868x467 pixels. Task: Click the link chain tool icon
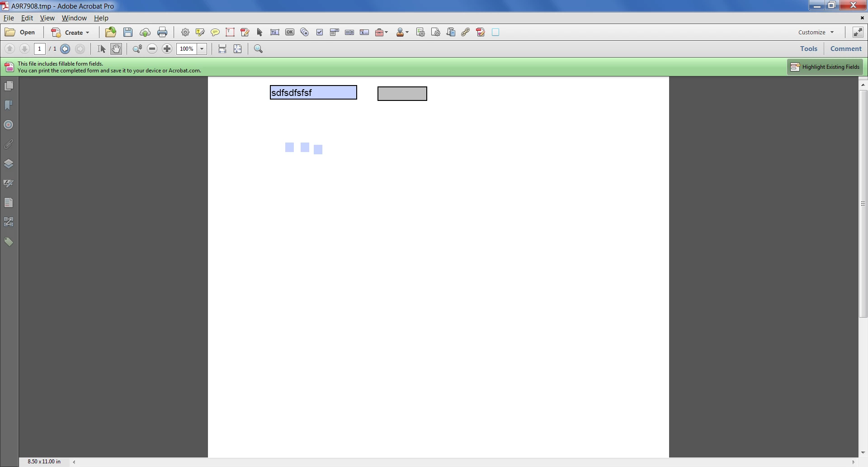466,32
